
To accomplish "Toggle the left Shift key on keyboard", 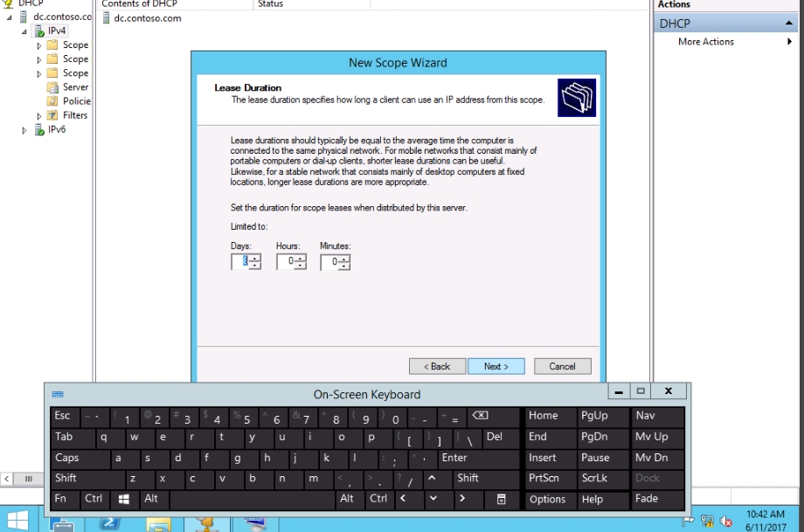I will click(x=66, y=478).
